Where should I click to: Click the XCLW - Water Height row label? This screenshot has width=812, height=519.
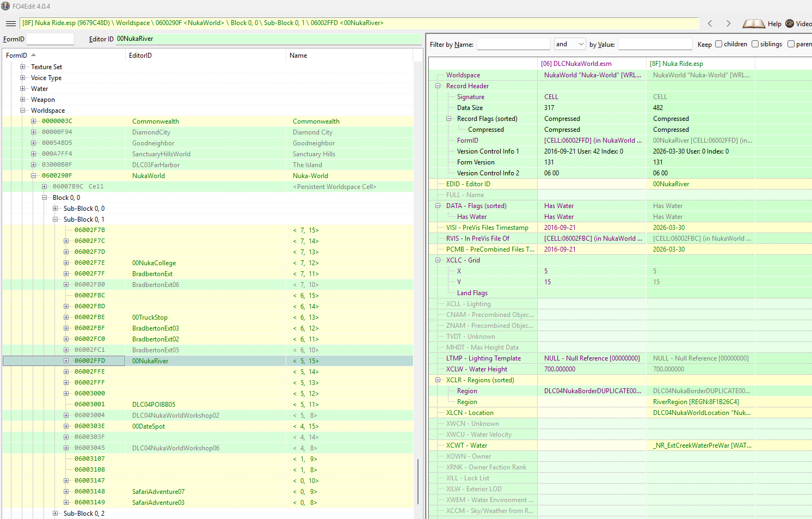click(x=476, y=369)
